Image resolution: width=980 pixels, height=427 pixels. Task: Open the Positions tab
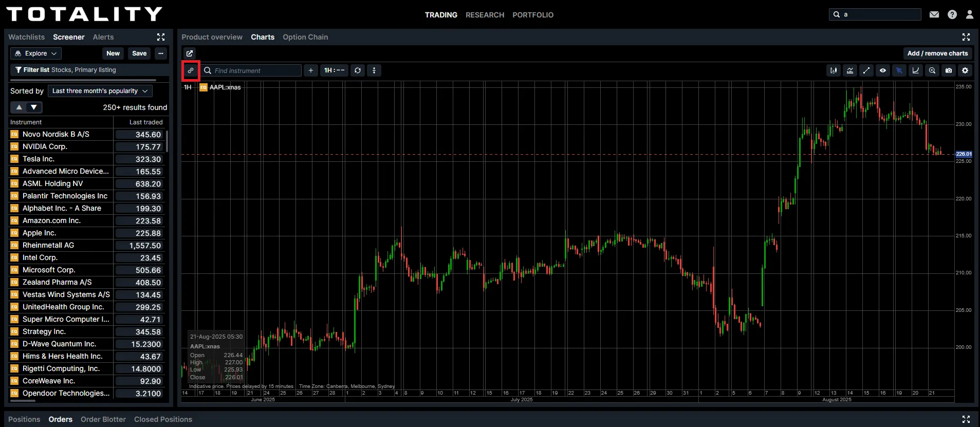(x=24, y=419)
